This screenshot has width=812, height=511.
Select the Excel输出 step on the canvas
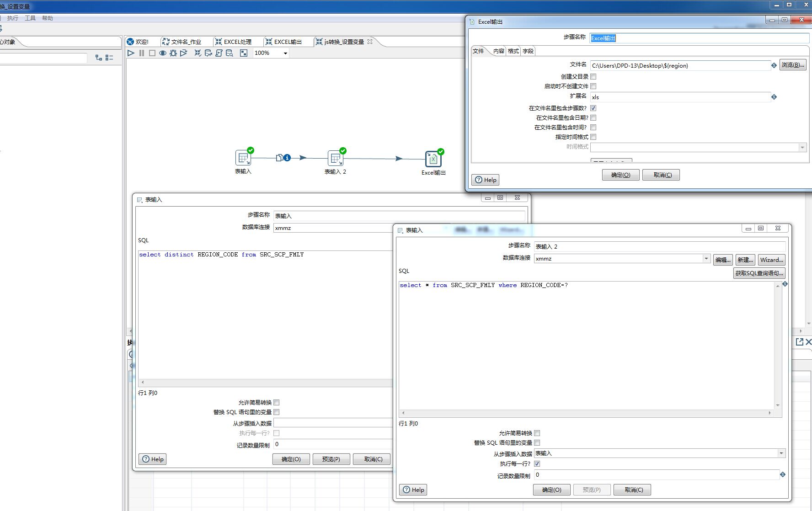tap(433, 159)
